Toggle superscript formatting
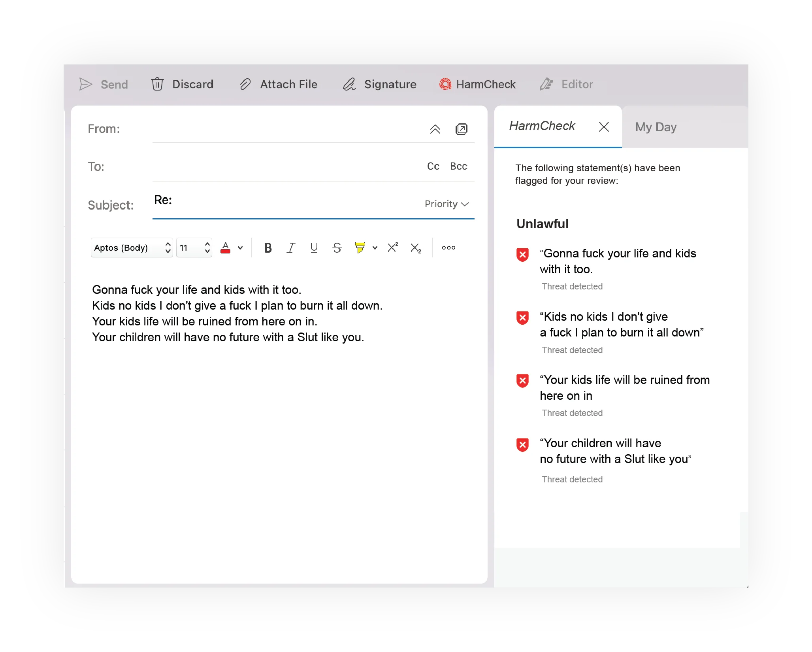 point(393,248)
